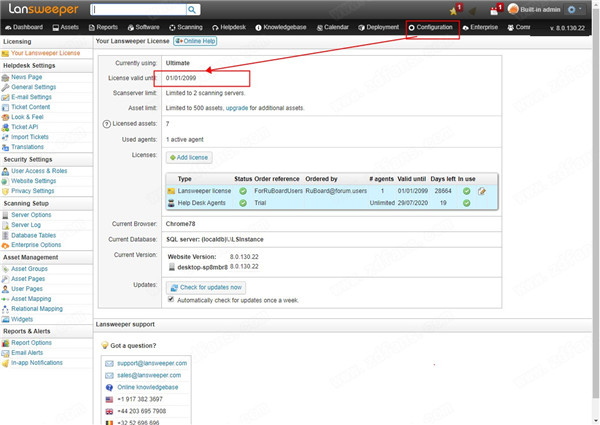Viewport: 600px width, 425px height.
Task: Click the Database Tables icon
Action: point(5,235)
